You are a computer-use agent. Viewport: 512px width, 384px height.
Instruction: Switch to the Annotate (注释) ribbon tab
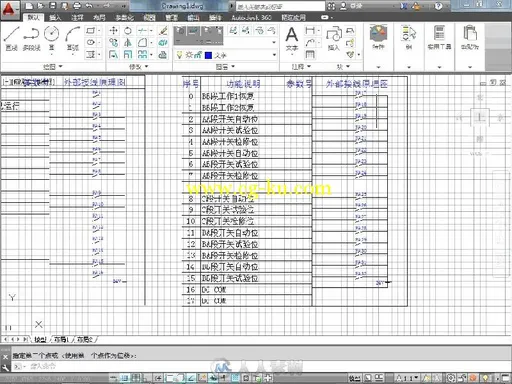tap(77, 17)
